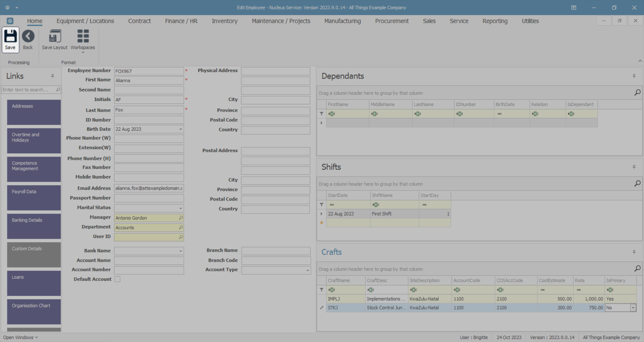Open search in the Dependants panel

(x=637, y=93)
